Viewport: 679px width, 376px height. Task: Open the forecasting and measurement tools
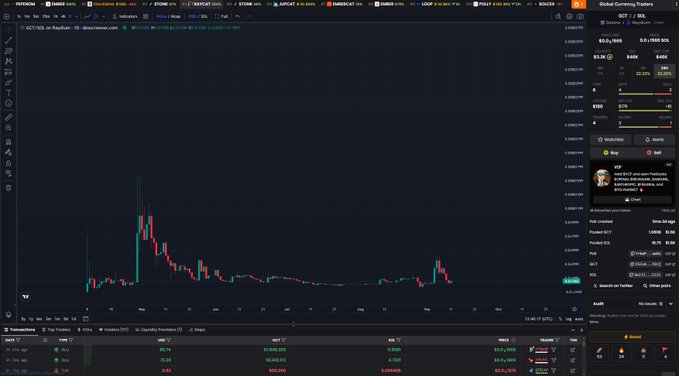click(8, 72)
